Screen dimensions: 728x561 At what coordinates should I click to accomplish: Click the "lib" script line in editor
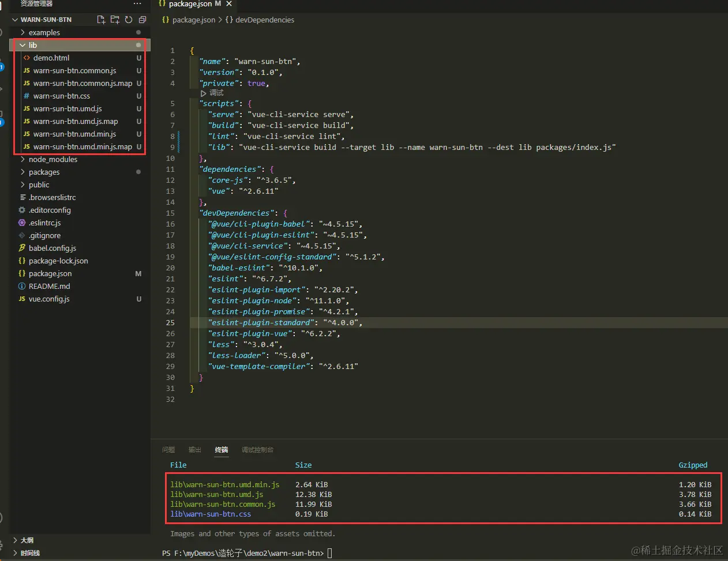point(412,148)
